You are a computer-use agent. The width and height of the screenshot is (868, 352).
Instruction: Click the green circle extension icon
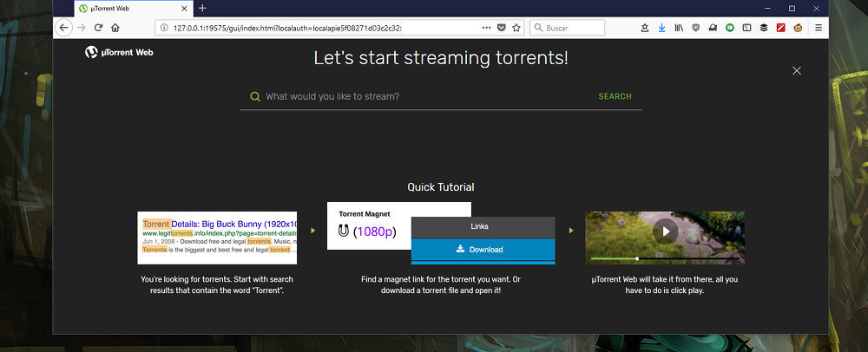(x=730, y=28)
